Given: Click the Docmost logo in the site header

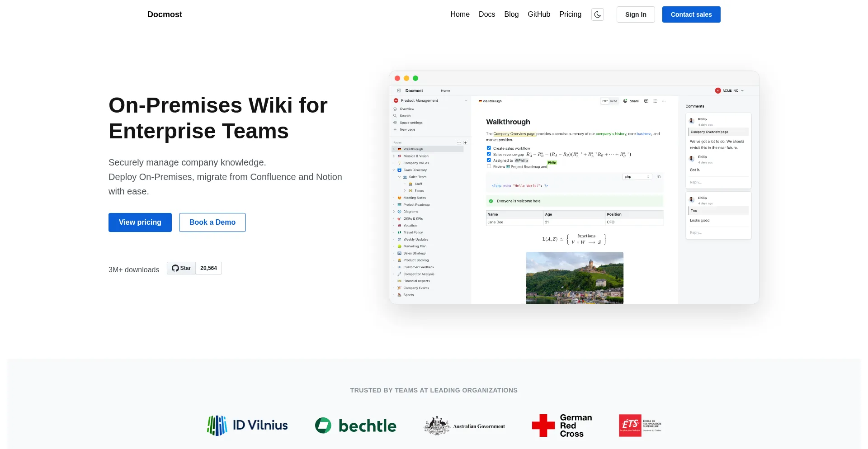Looking at the screenshot, I should (165, 14).
